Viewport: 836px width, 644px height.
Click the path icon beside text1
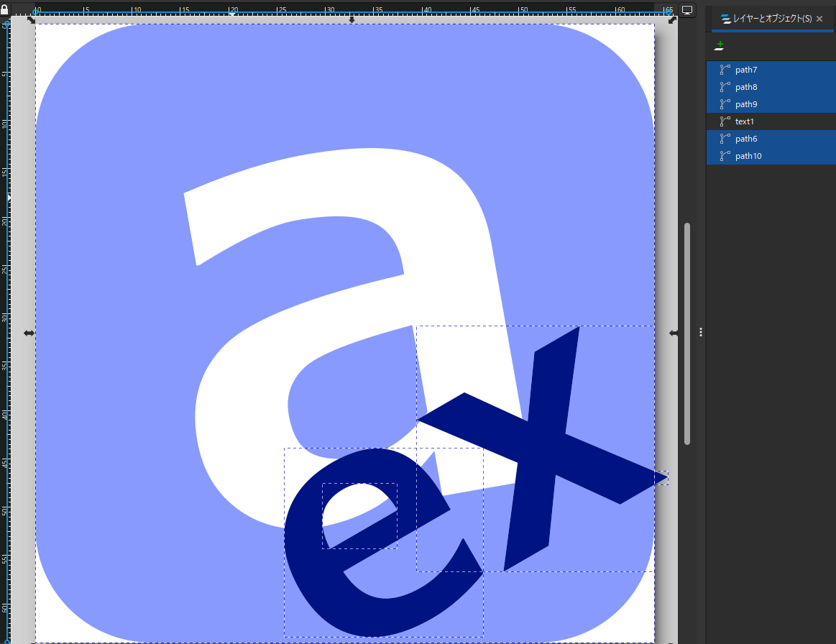tap(725, 121)
